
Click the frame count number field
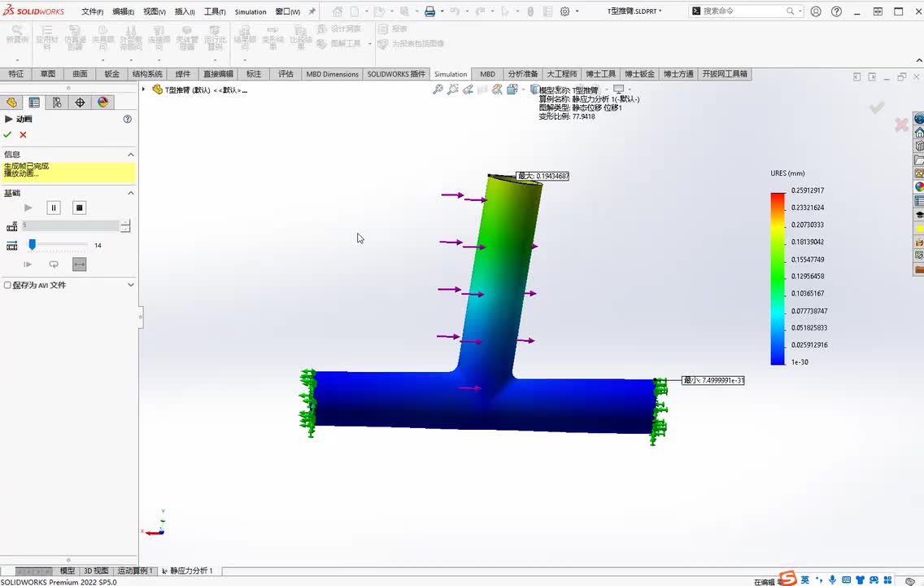71,225
